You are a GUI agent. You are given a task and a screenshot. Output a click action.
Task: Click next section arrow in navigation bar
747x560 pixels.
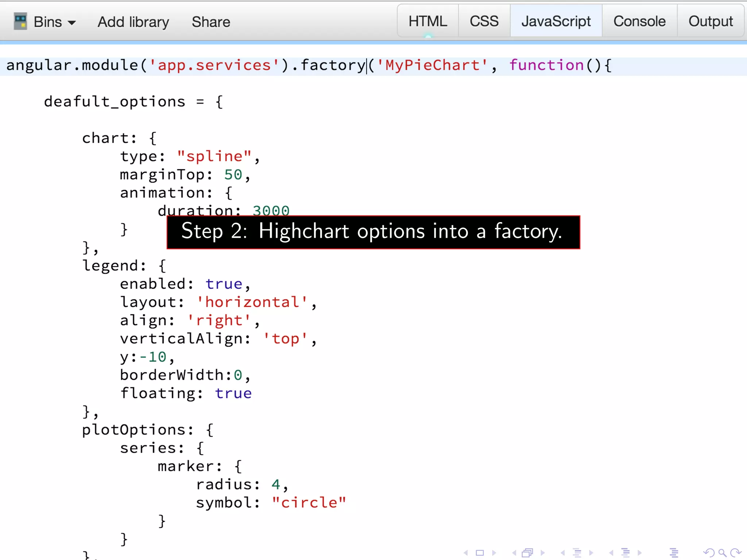(x=639, y=553)
